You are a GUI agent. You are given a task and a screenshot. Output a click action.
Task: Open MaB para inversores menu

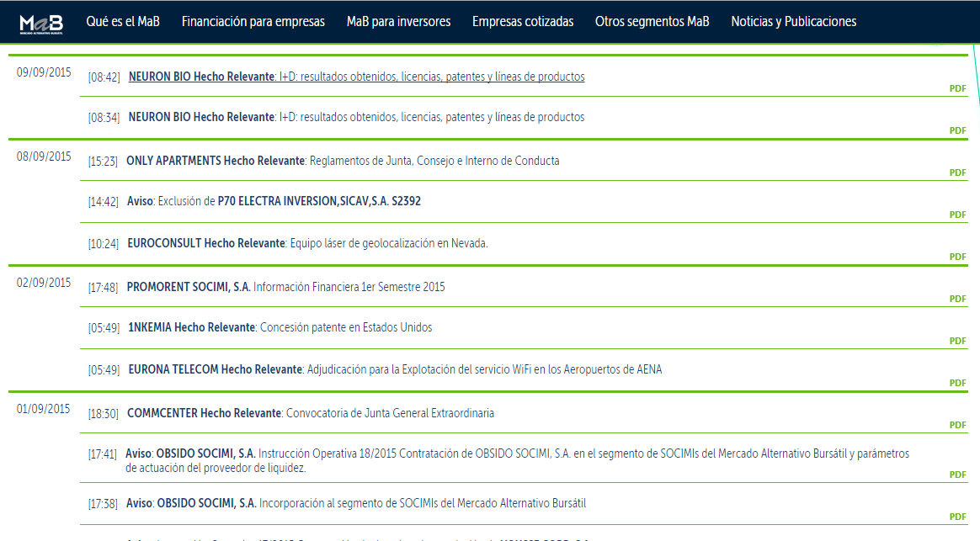tap(399, 21)
